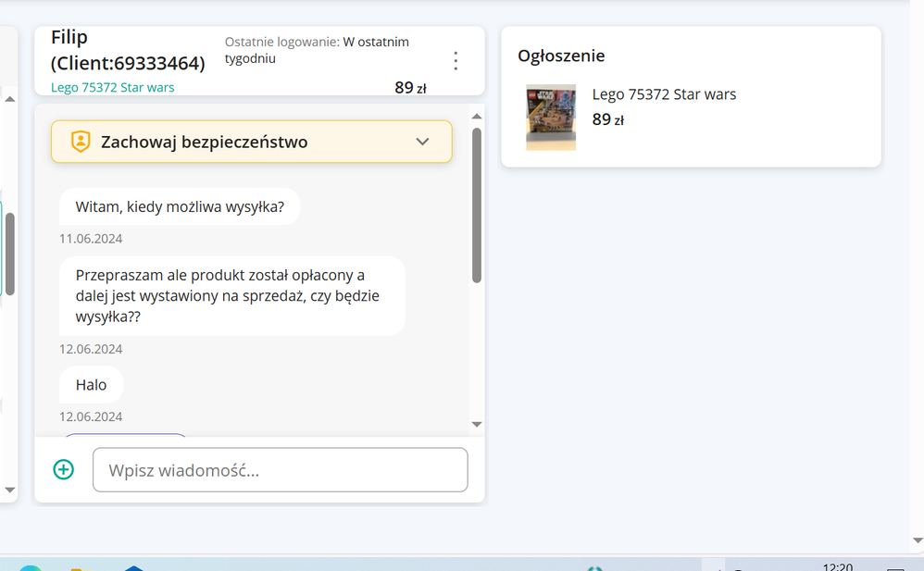Click the Ogłoszenie heading
924x571 pixels.
[561, 56]
